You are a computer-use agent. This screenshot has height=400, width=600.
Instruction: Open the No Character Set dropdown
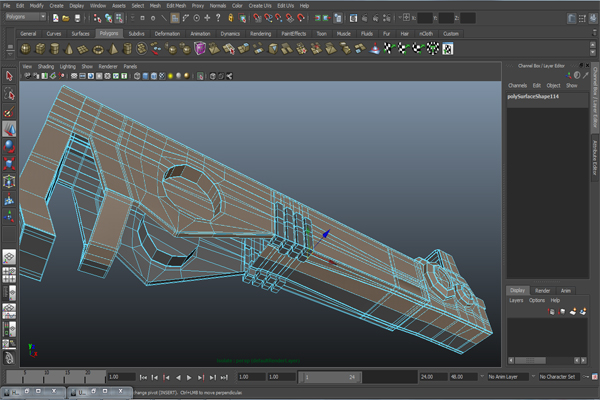pyautogui.click(x=559, y=377)
